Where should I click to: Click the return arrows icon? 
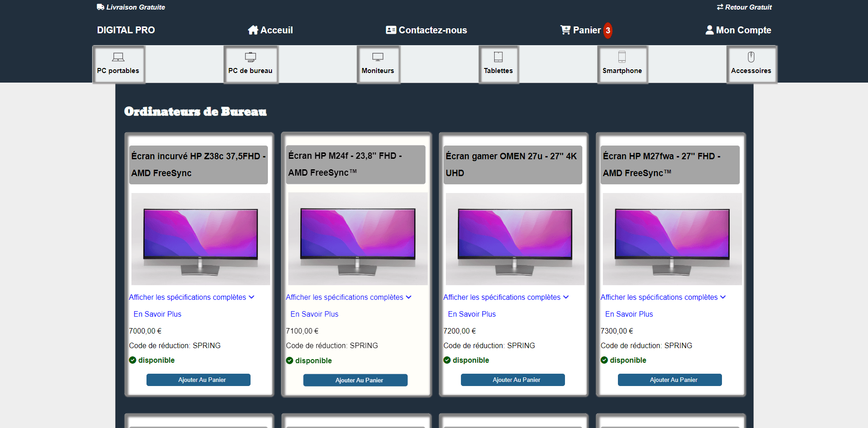tap(720, 7)
